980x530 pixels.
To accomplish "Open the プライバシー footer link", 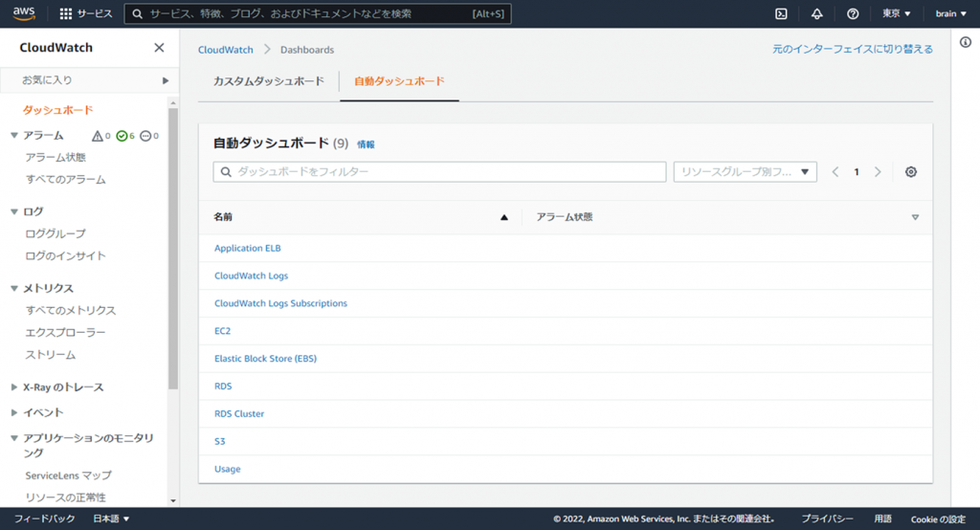I will 827,519.
